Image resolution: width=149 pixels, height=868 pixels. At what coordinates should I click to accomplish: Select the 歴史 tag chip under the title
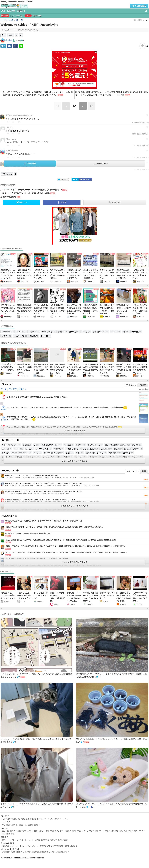tap(3, 35)
